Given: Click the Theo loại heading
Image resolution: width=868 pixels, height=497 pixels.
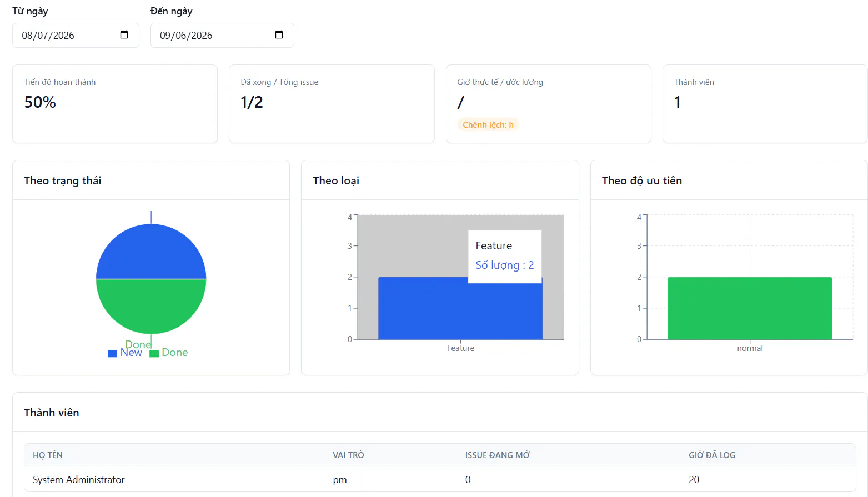Looking at the screenshot, I should pos(336,180).
